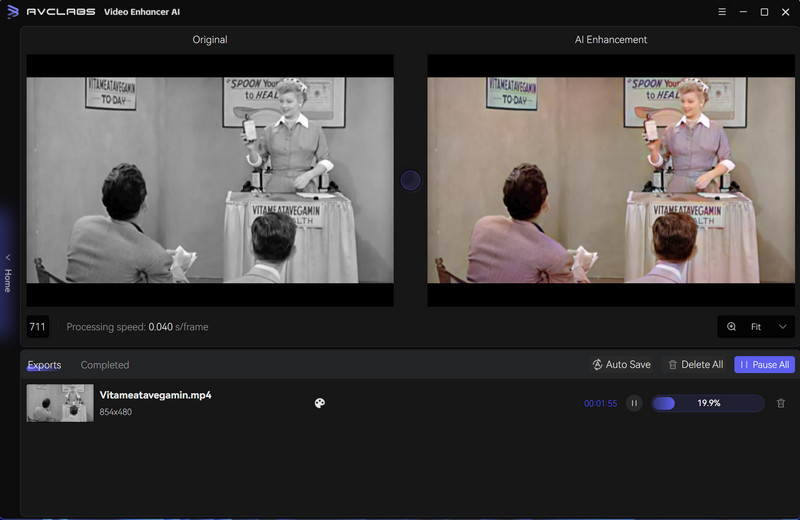Click the zoom magnifier icon beside Fit

click(731, 327)
